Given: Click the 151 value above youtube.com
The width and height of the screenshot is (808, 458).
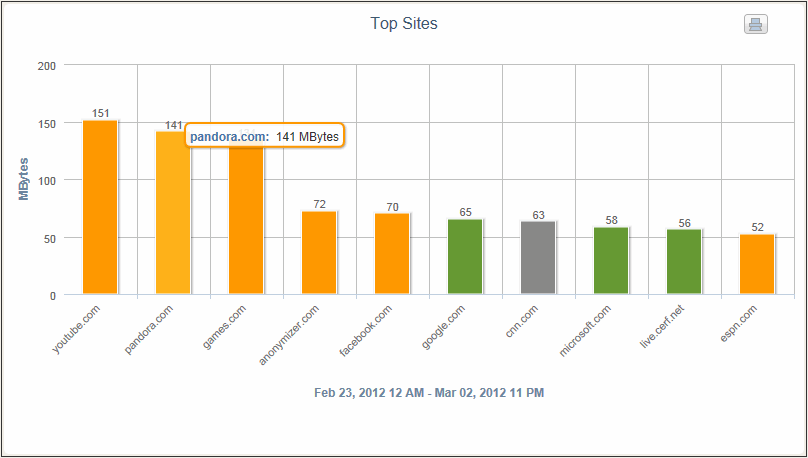Looking at the screenshot, I should pos(100,113).
